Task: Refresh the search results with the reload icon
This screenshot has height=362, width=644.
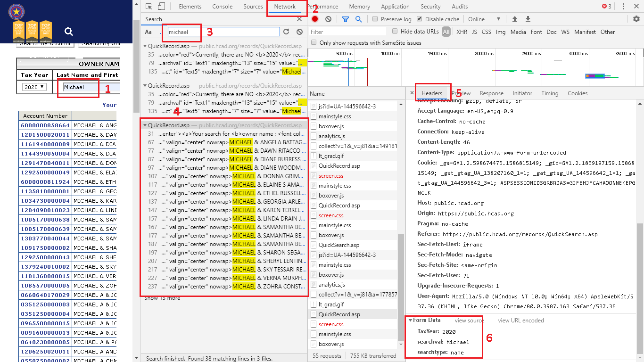Action: point(286,32)
